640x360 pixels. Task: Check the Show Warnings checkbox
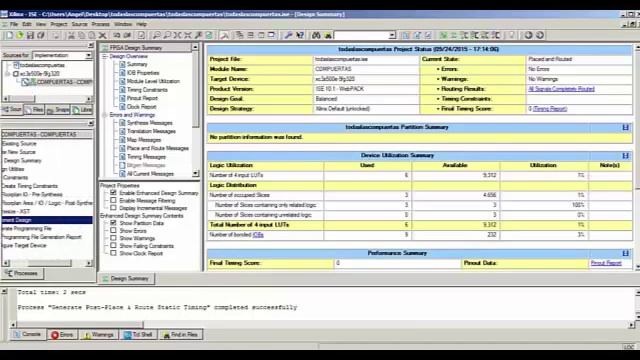(x=113, y=238)
